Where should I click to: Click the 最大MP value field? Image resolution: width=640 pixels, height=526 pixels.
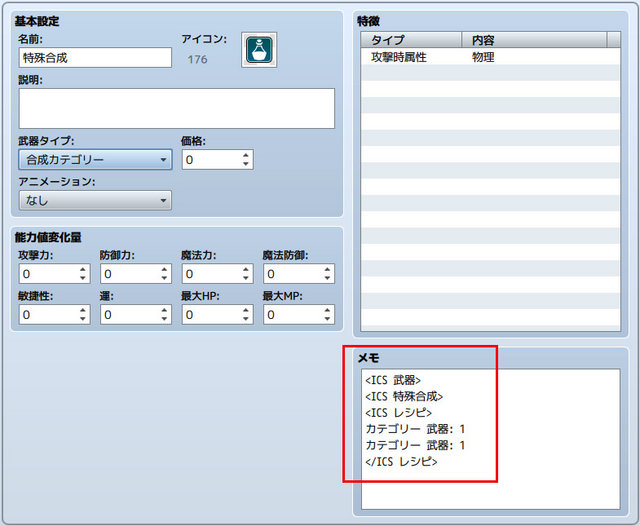293,315
